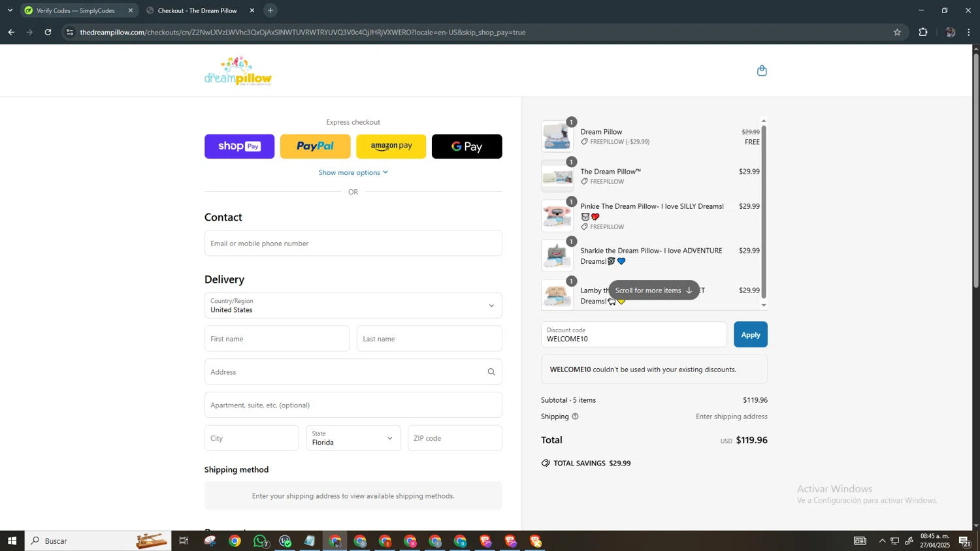
Task: Click the address search magnifier icon
Action: (491, 372)
